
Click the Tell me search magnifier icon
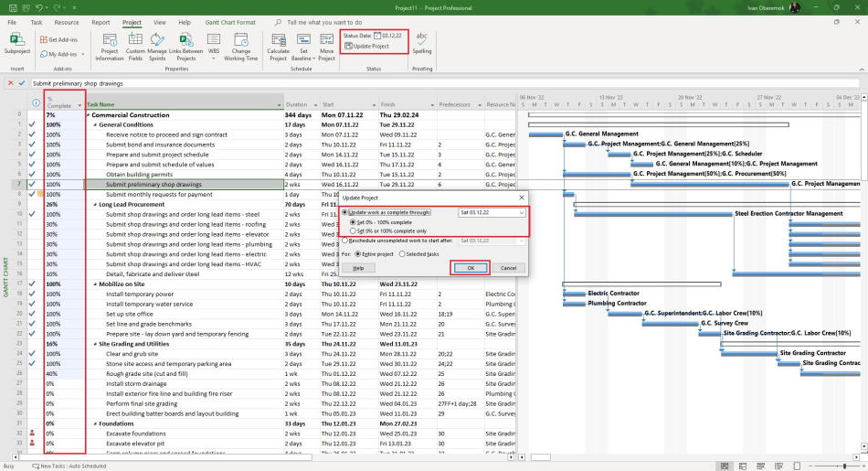point(278,22)
